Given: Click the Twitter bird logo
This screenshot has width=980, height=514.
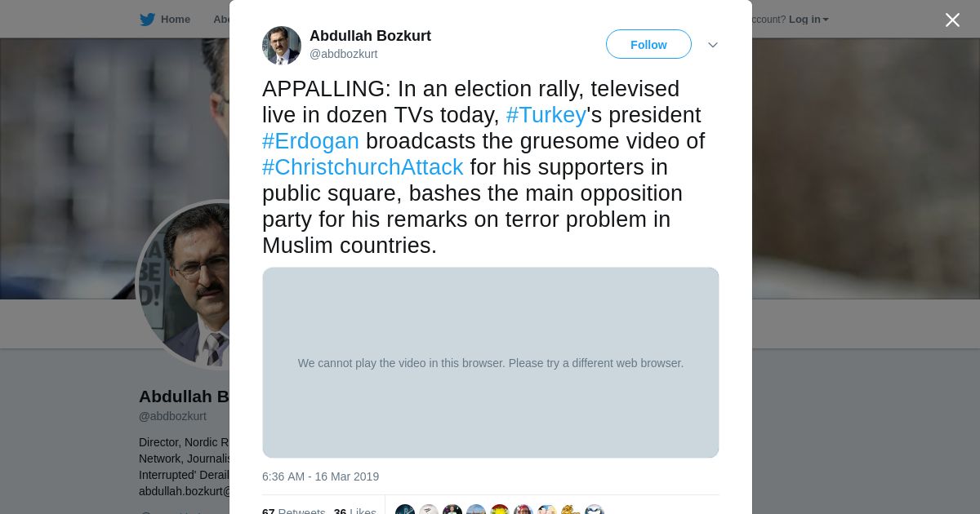Looking at the screenshot, I should point(147,20).
